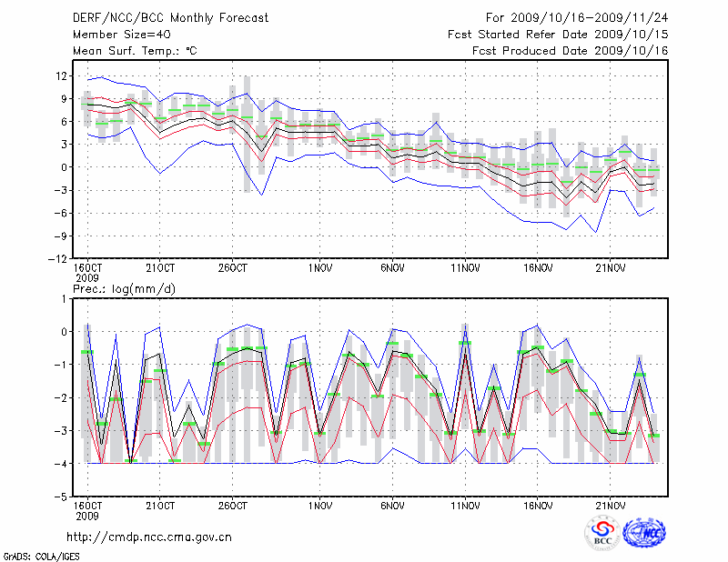
Task: Click the BCC logo icon
Action: (x=602, y=533)
